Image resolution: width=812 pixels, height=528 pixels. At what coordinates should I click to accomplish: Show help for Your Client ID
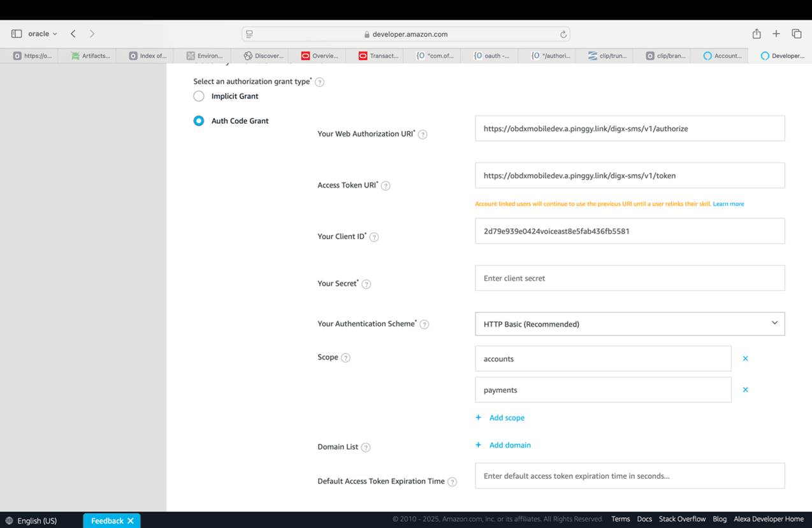coord(374,237)
